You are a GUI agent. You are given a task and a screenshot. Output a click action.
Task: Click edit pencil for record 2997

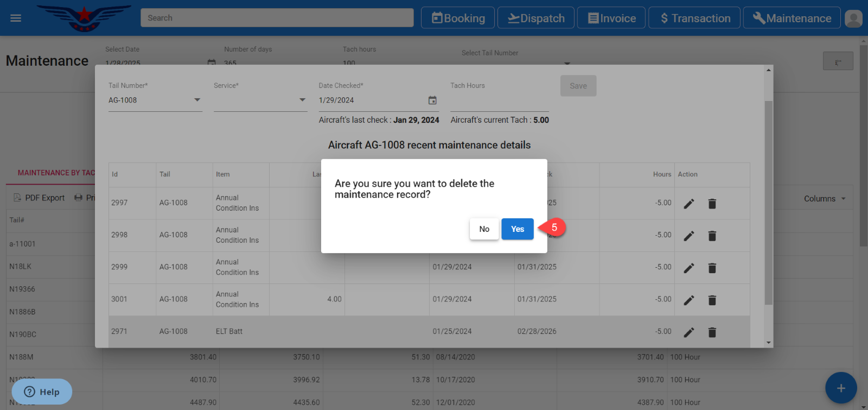click(688, 204)
